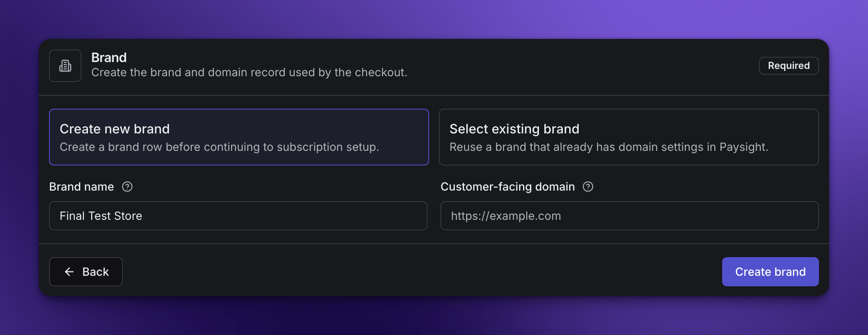Focus the Brand name field containing Final Test Store
The height and width of the screenshot is (335, 868).
tap(238, 216)
